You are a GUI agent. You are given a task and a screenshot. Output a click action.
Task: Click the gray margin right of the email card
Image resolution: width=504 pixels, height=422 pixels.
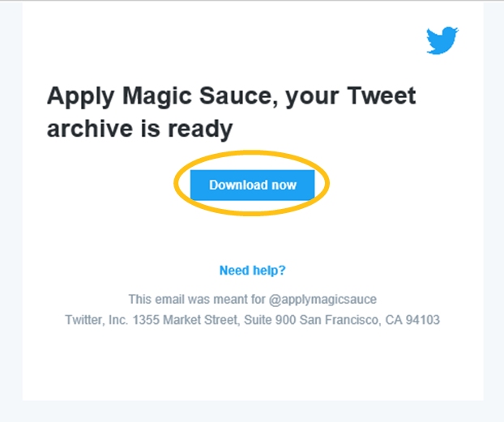(x=493, y=209)
